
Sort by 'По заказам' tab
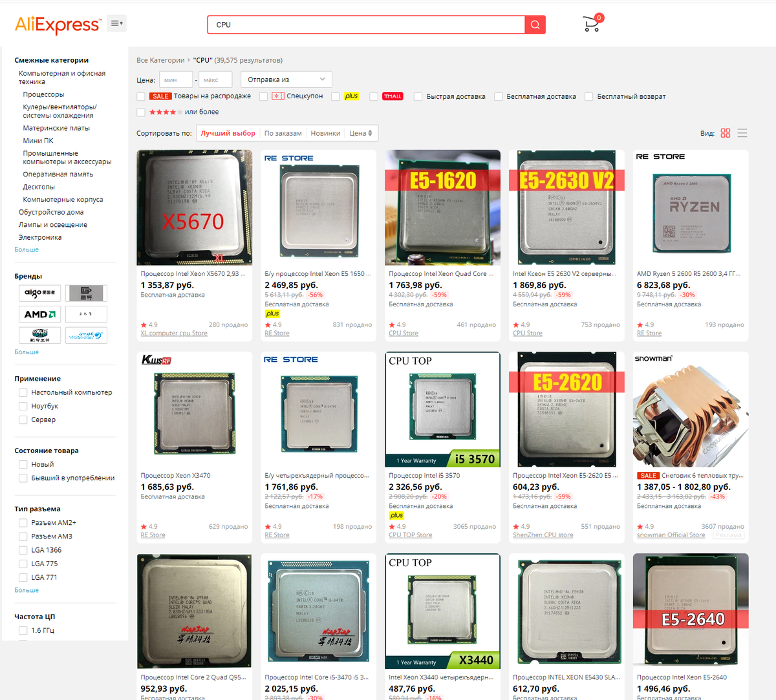pyautogui.click(x=283, y=133)
